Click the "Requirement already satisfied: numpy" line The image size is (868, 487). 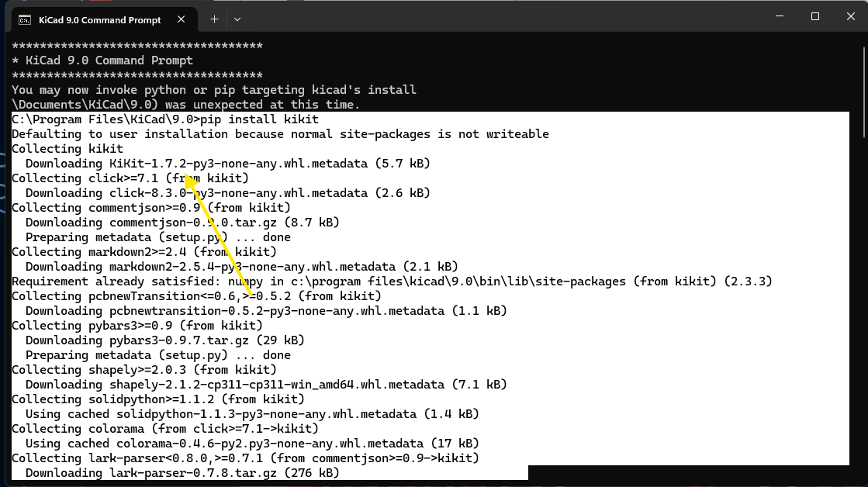[392, 281]
